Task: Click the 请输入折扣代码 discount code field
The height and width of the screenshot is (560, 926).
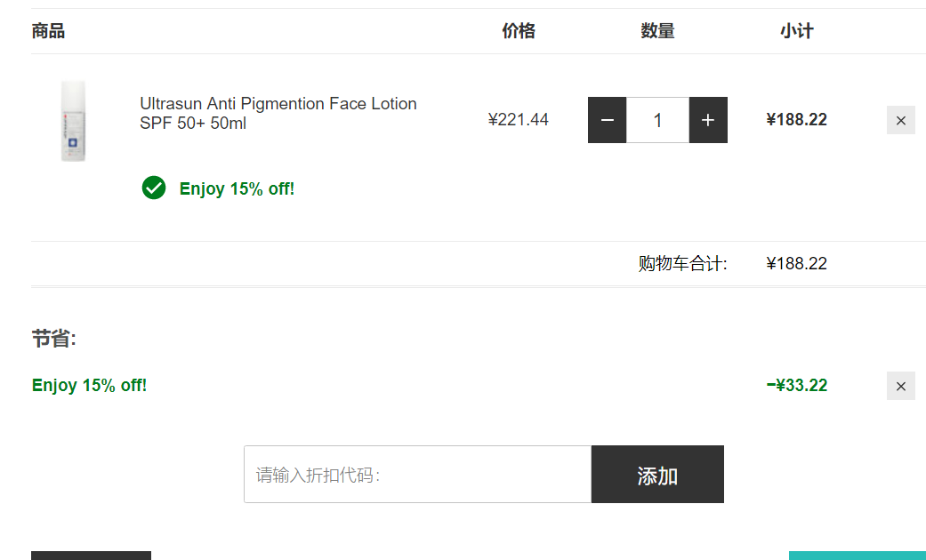Action: click(x=417, y=475)
